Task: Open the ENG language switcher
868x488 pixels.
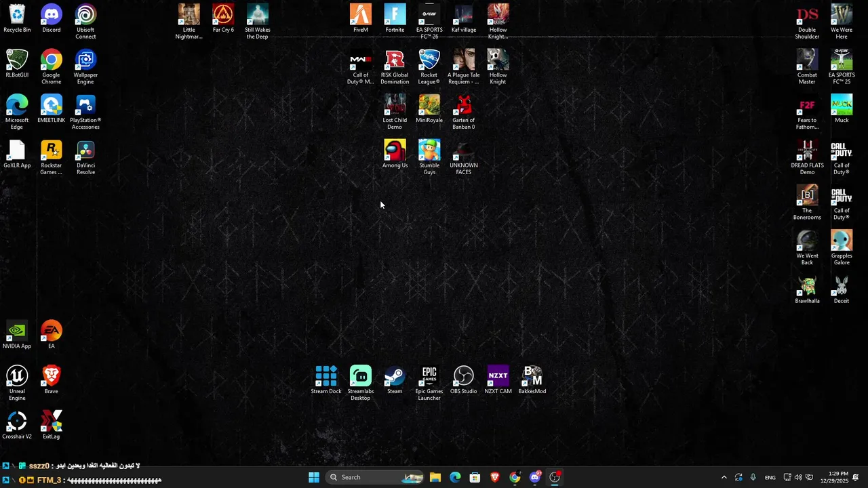Action: coord(770,477)
